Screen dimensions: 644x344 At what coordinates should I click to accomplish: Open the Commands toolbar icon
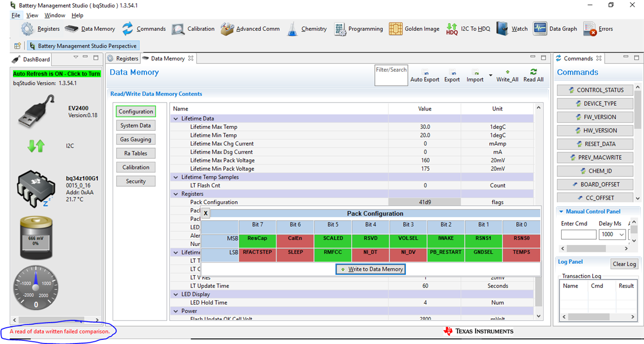pos(128,29)
